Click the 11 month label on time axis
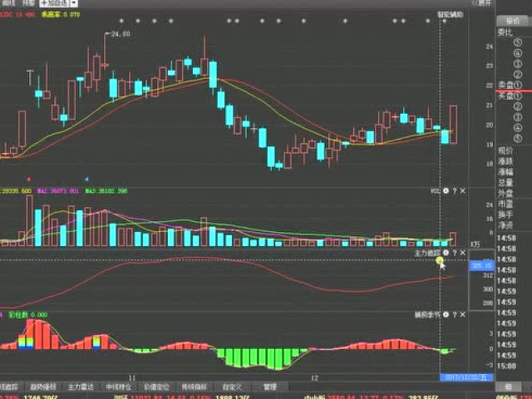This screenshot has height=399, width=532. tap(132, 377)
